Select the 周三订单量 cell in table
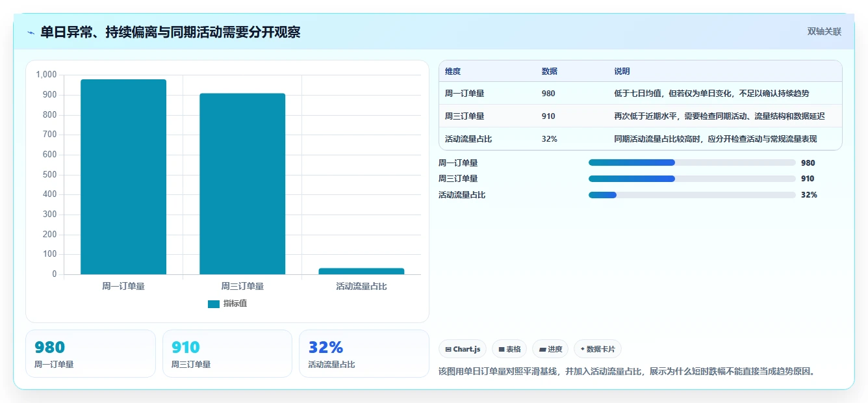Image resolution: width=868 pixels, height=403 pixels. pyautogui.click(x=465, y=116)
